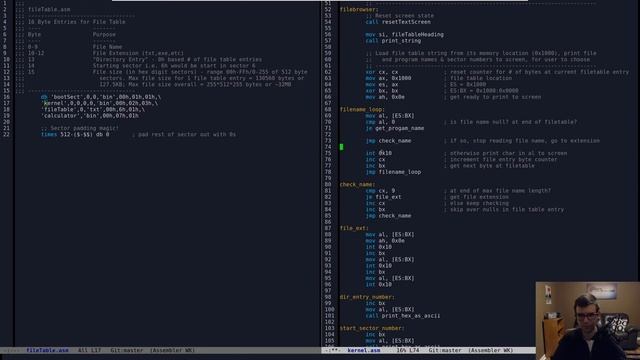The width and height of the screenshot is (640, 360).
Task: Click comment 'get next byte at filetable'
Action: [489, 166]
